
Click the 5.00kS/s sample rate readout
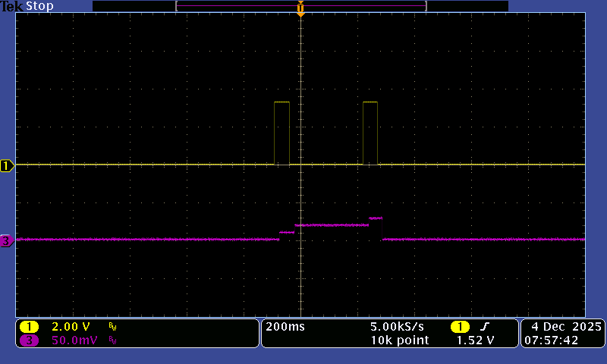399,327
